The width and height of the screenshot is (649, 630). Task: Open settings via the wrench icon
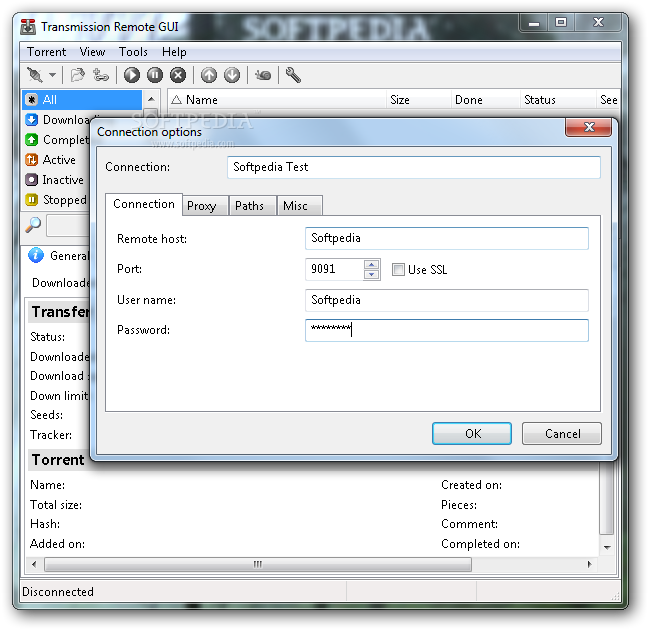(x=293, y=75)
